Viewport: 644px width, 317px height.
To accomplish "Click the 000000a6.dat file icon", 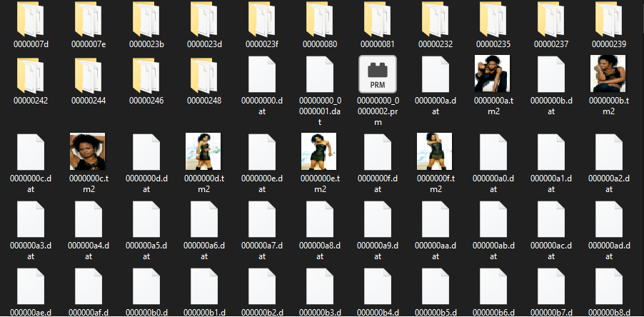I will 203,219.
